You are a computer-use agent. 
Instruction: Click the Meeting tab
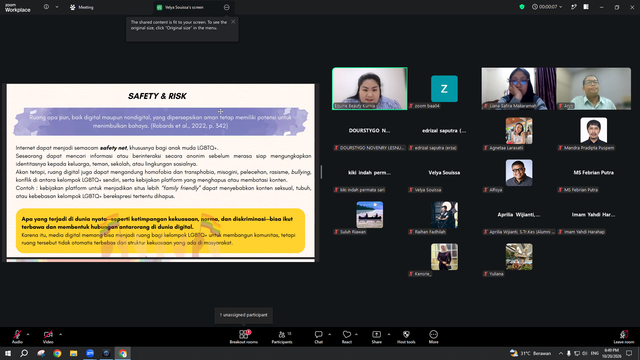[x=82, y=7]
